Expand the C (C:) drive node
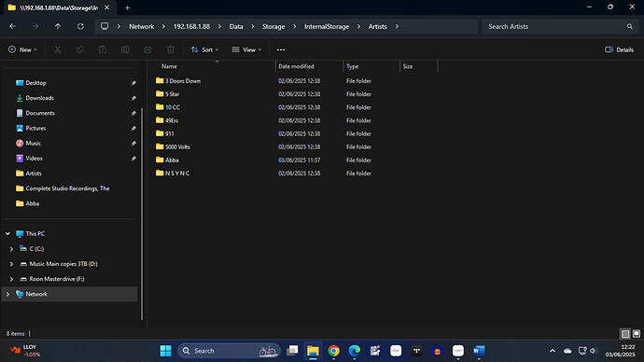Image resolution: width=644 pixels, height=362 pixels. click(11, 249)
